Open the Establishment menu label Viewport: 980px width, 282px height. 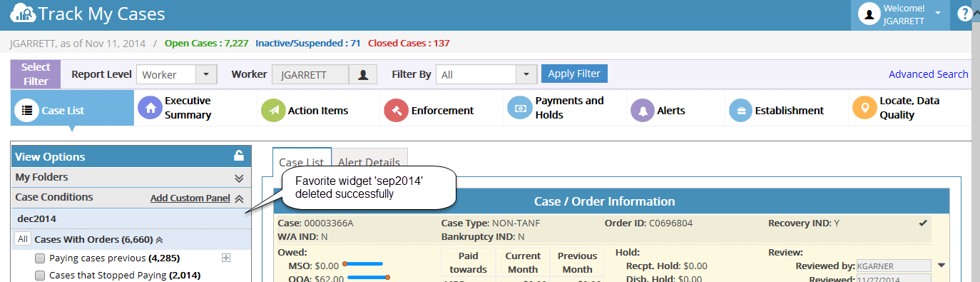(x=789, y=111)
